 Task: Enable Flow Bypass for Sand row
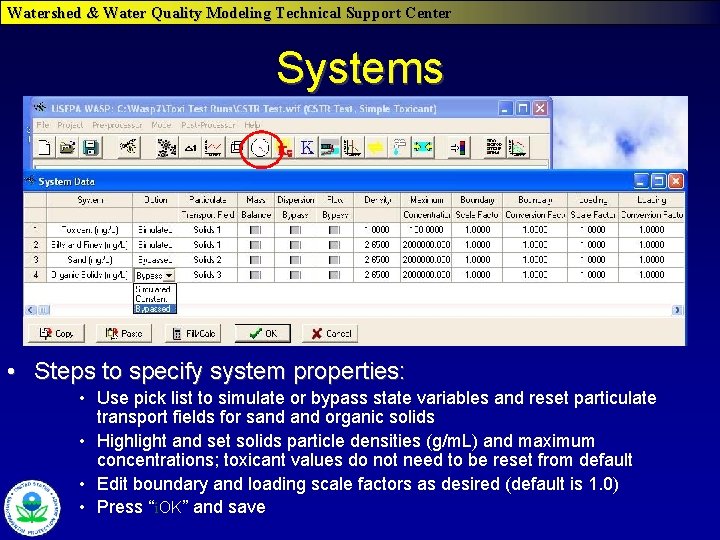click(x=335, y=260)
